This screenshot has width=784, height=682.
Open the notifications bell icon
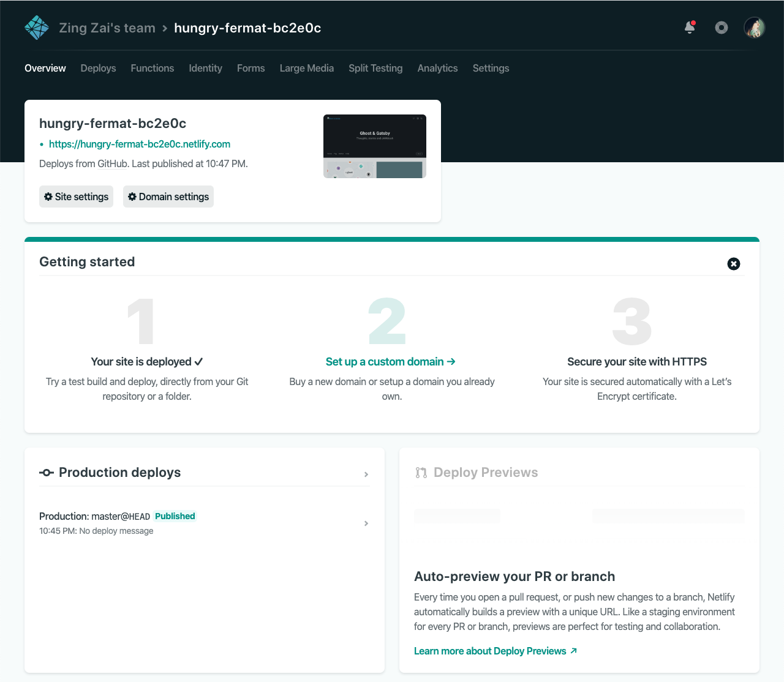coord(690,28)
